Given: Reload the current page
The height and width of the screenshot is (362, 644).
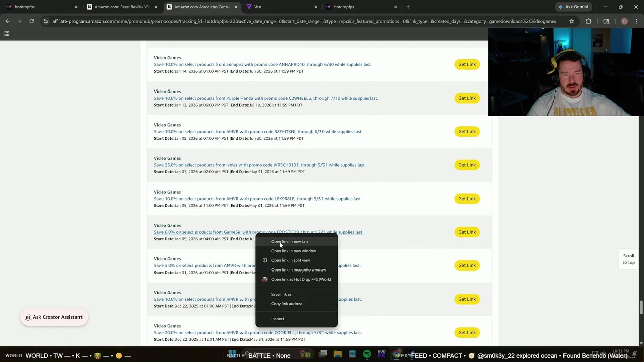Looking at the screenshot, I should point(31,21).
